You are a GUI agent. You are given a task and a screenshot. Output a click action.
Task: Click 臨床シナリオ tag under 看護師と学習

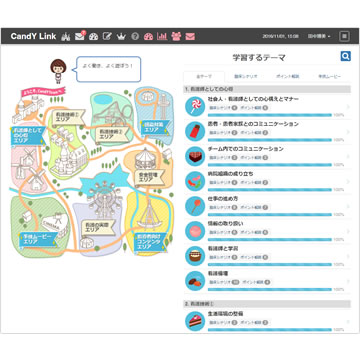(223, 257)
